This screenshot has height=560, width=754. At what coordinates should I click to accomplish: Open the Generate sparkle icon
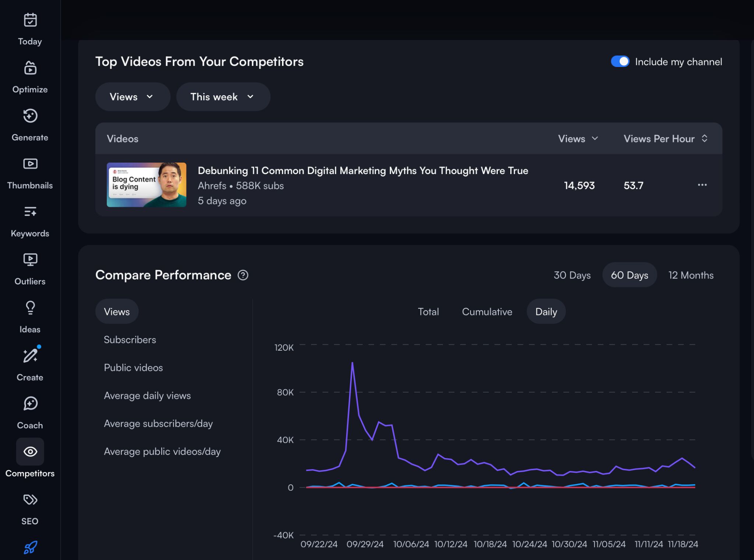coord(30,116)
